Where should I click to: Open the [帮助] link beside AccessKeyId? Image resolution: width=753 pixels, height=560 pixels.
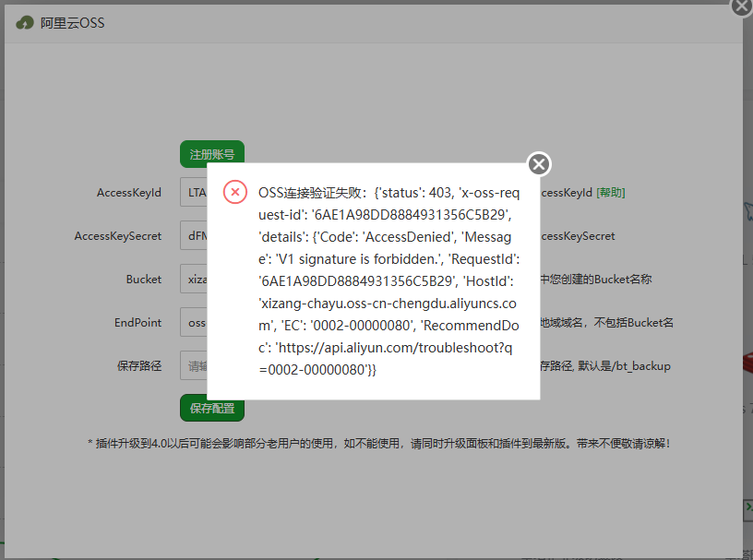click(x=610, y=193)
